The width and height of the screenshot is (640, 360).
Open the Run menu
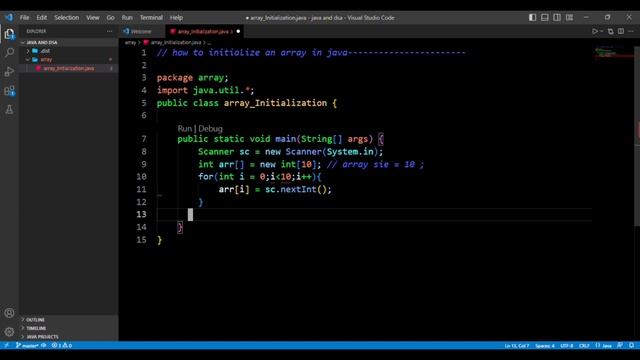coord(127,18)
